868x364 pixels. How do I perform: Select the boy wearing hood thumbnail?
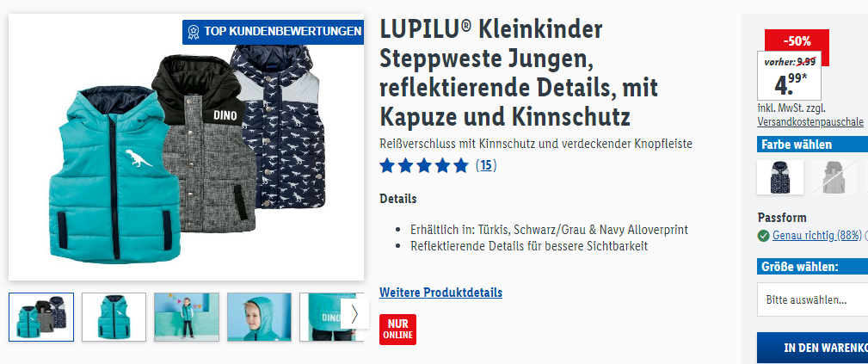pyautogui.click(x=259, y=317)
